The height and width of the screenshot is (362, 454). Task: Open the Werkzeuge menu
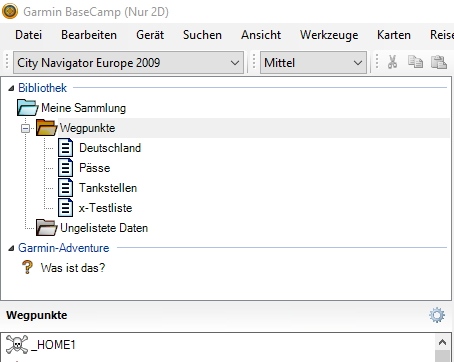click(329, 35)
